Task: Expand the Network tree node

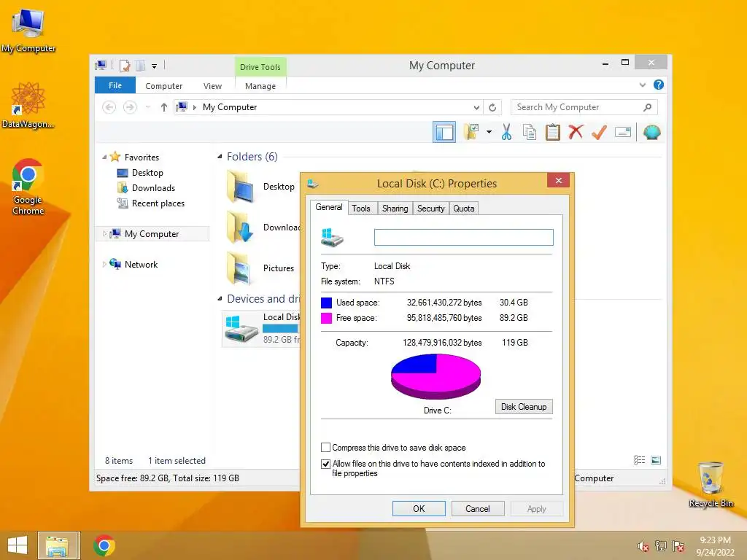Action: click(x=104, y=264)
